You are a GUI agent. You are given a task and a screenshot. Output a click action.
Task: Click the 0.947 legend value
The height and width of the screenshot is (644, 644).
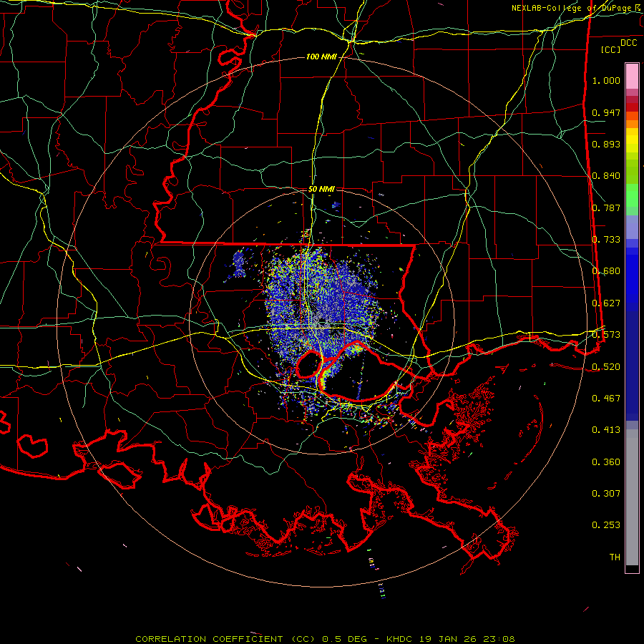click(606, 112)
